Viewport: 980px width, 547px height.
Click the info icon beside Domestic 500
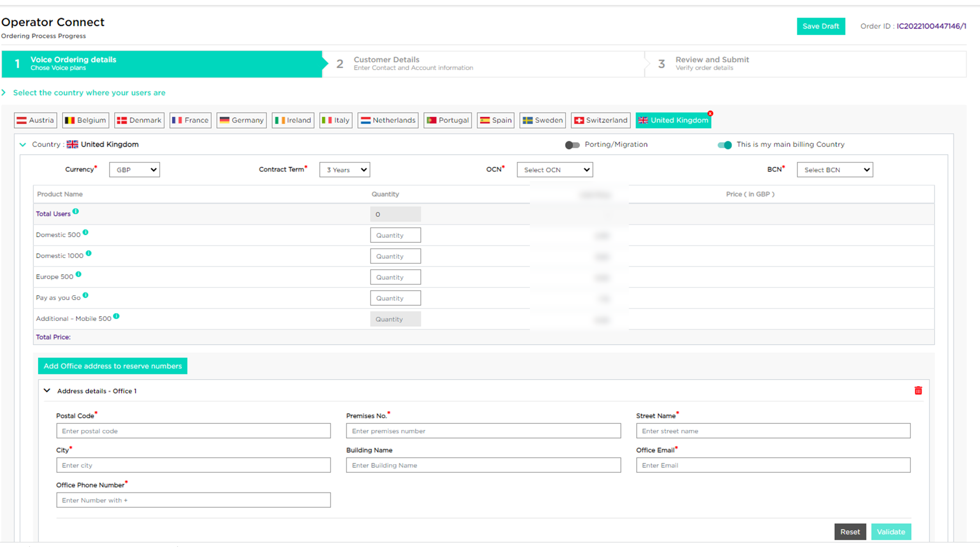point(84,232)
